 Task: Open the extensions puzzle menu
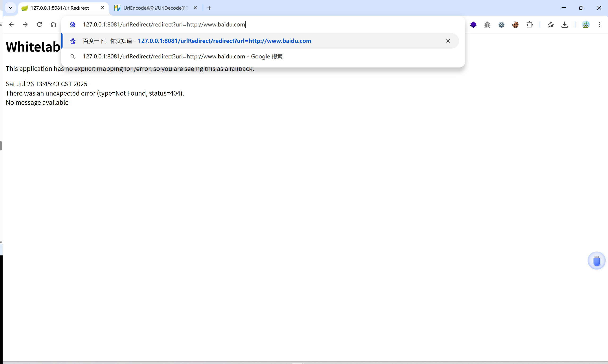pos(529,25)
